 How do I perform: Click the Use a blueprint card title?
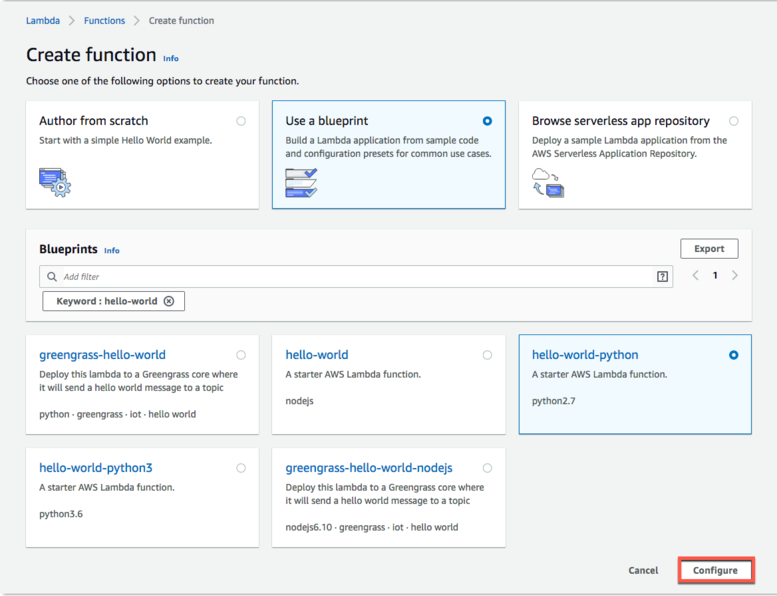tap(327, 121)
